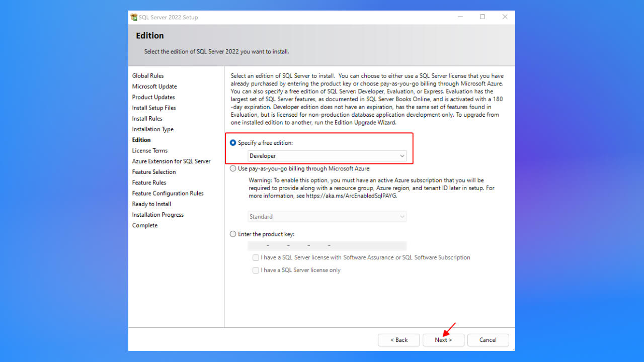
Task: Select License Terms in the step list
Action: click(x=150, y=151)
